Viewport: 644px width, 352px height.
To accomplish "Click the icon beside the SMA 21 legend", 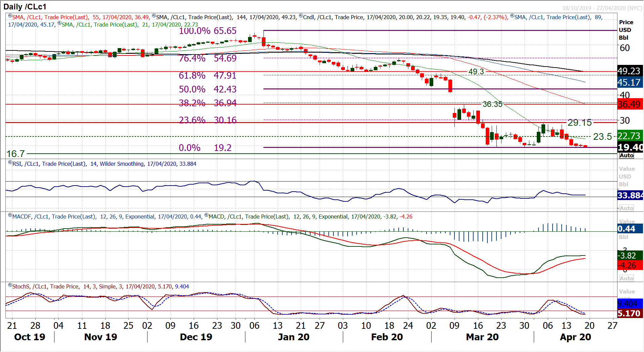I will click(59, 23).
